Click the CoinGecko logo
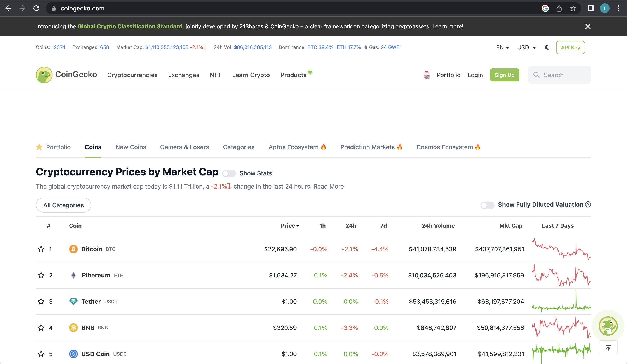The height and width of the screenshot is (364, 627). [66, 75]
